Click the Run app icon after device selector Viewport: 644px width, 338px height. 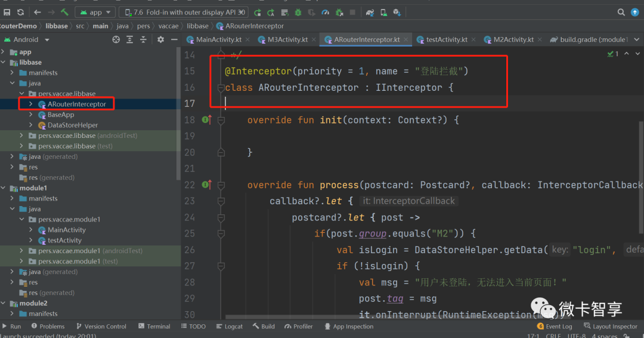click(258, 13)
